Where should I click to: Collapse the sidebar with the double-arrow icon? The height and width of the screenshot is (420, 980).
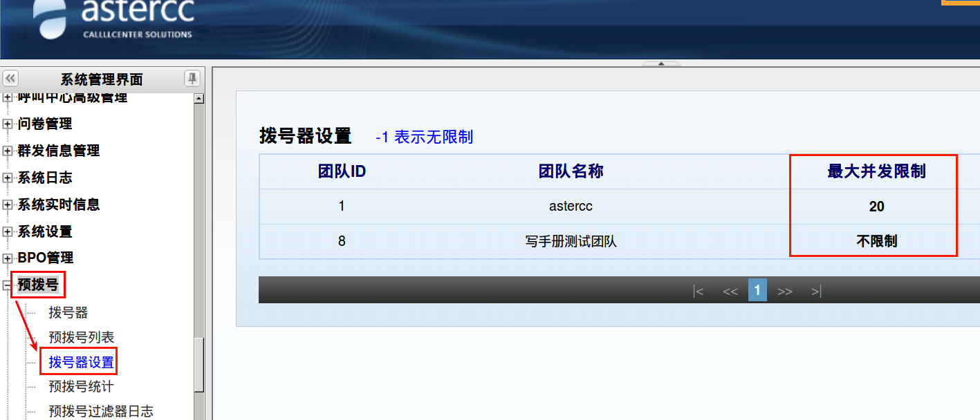[x=11, y=79]
